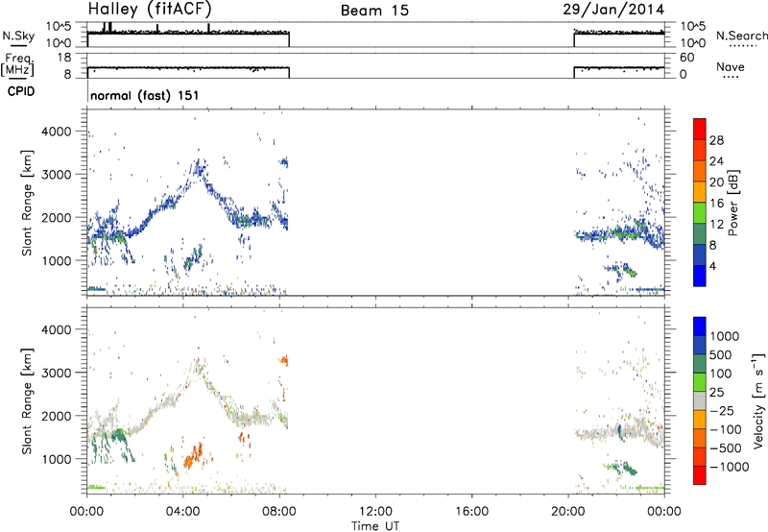
Task: Select the '2000' tick on the velocity panel axis
Action: pos(56,416)
